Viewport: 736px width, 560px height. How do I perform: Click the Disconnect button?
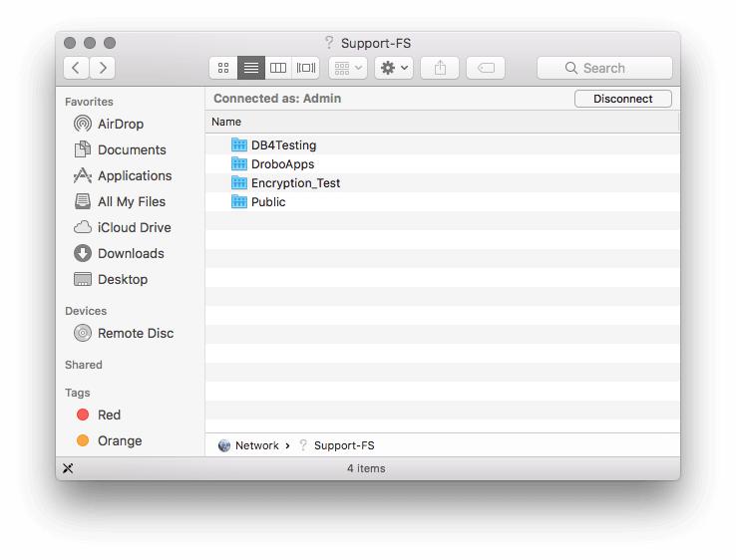click(623, 99)
